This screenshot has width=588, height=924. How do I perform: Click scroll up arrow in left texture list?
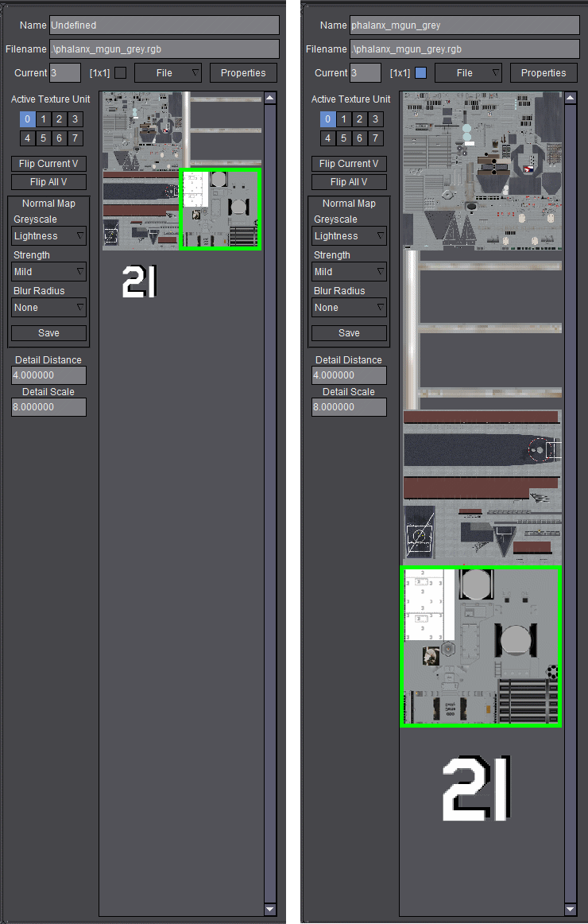[x=270, y=98]
